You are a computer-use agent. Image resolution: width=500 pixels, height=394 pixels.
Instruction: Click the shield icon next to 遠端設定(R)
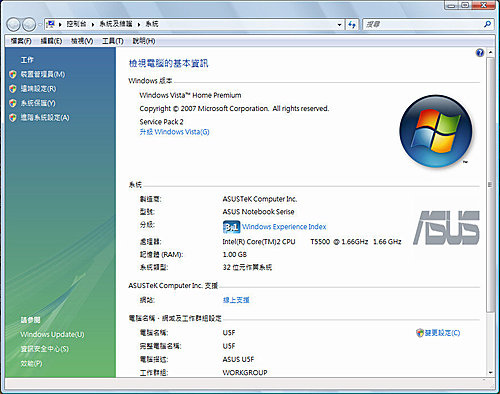click(13, 89)
